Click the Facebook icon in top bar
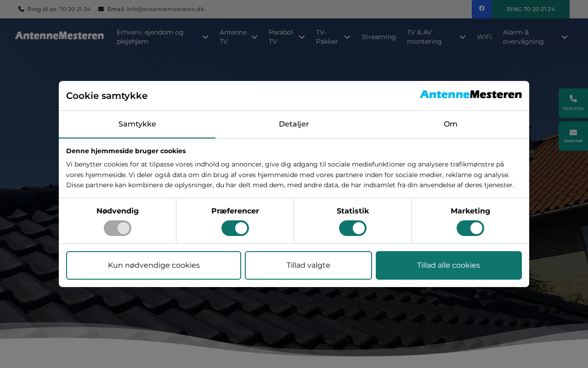The image size is (588, 368). [482, 8]
